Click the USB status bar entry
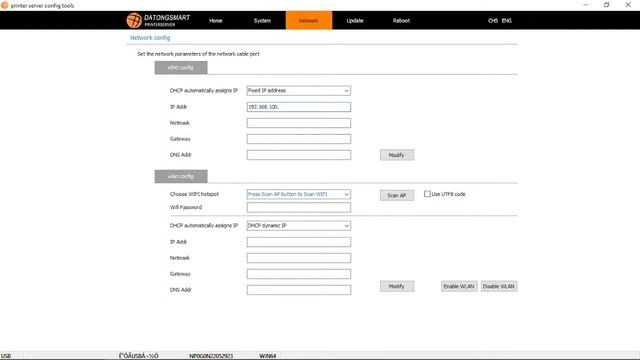Screen dimensions: 640x360 pyautogui.click(x=6, y=356)
